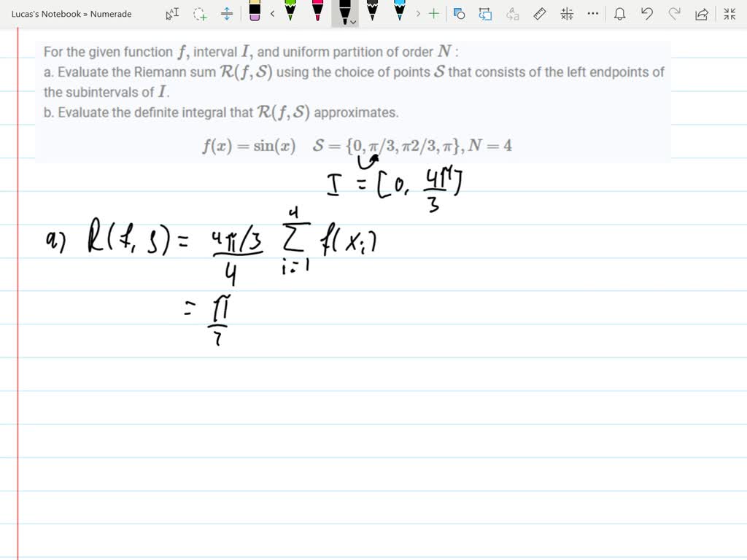Toggle the transform tool on
The height and width of the screenshot is (560, 747).
484,13
